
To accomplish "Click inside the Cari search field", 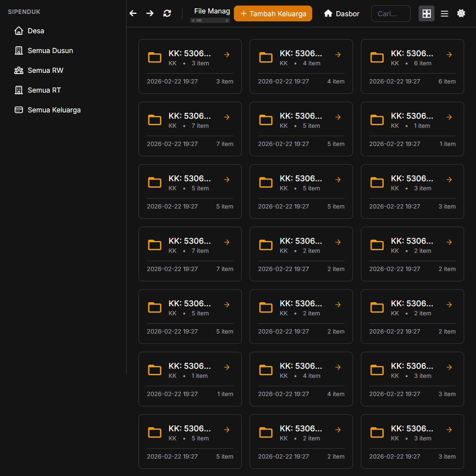I will pyautogui.click(x=391, y=13).
